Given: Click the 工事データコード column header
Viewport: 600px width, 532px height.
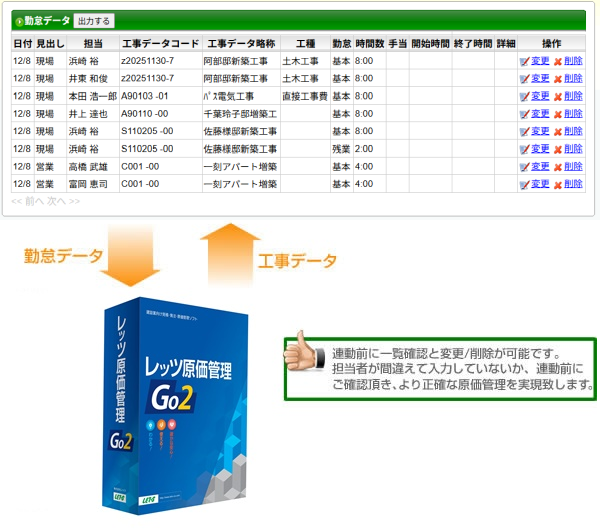Looking at the screenshot, I should point(158,44).
